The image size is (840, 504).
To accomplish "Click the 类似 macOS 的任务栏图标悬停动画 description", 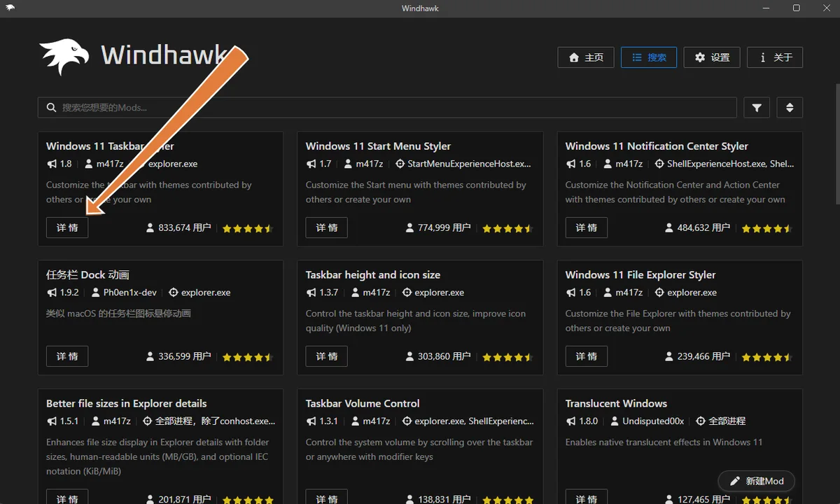I will pyautogui.click(x=118, y=314).
